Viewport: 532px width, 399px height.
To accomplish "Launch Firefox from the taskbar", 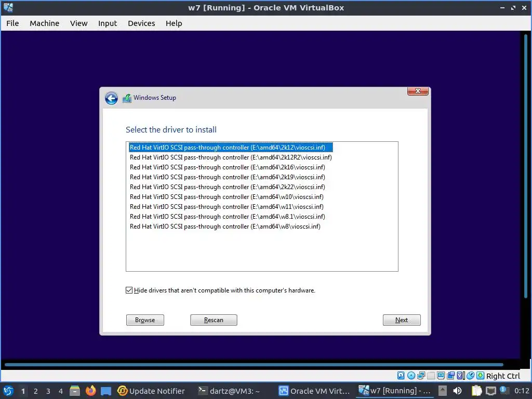I will click(x=90, y=391).
